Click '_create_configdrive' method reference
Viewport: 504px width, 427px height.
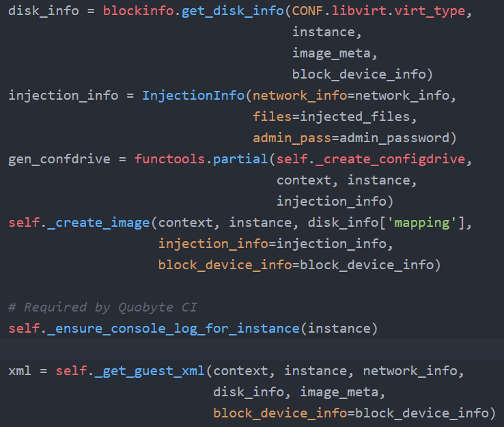coord(391,159)
